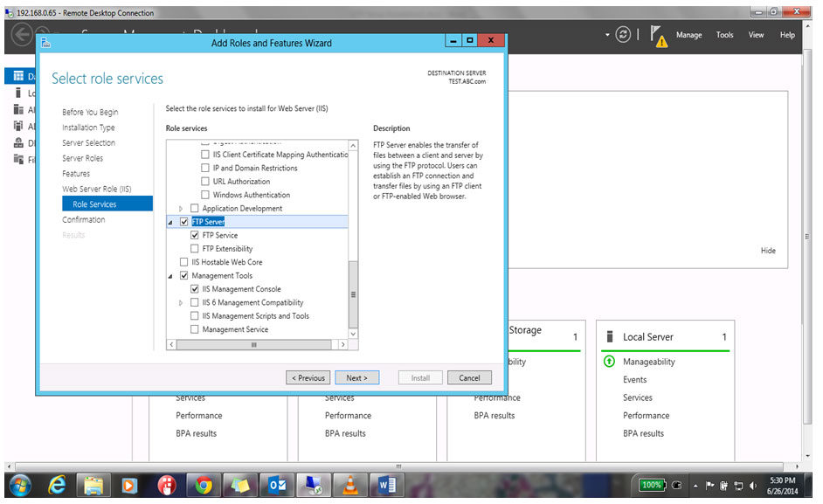Check IIS Hostable Web Core
Viewport: 823px width, 504px height.
click(184, 262)
